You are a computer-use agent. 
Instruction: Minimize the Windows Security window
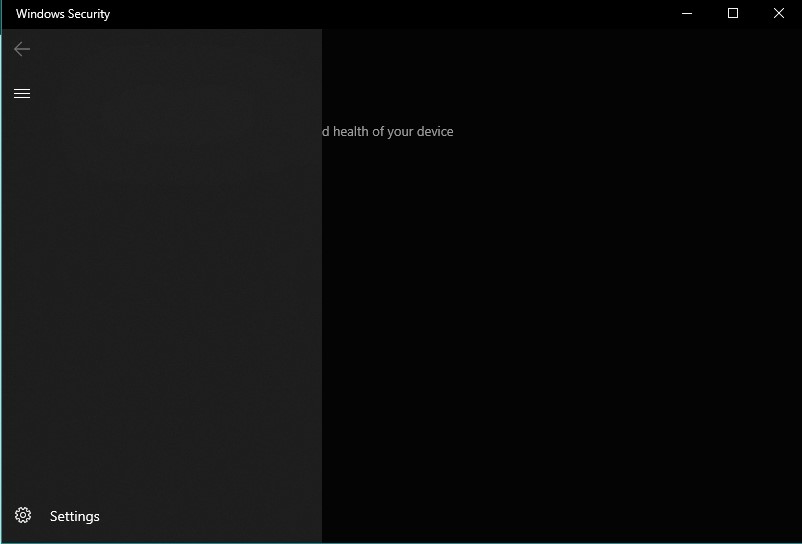pyautogui.click(x=687, y=13)
